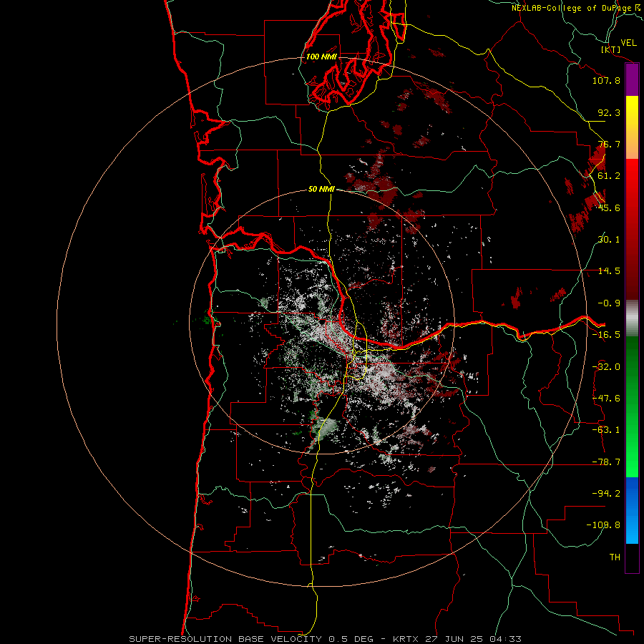Pick the blue segment of the color bar
Viewport: 644px width, 644px height.
632,510
